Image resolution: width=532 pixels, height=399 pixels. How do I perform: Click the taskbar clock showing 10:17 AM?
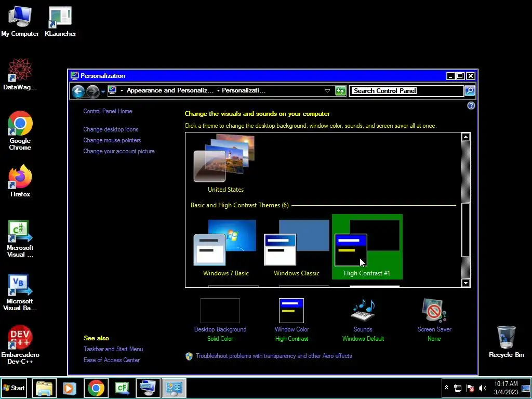click(x=506, y=388)
